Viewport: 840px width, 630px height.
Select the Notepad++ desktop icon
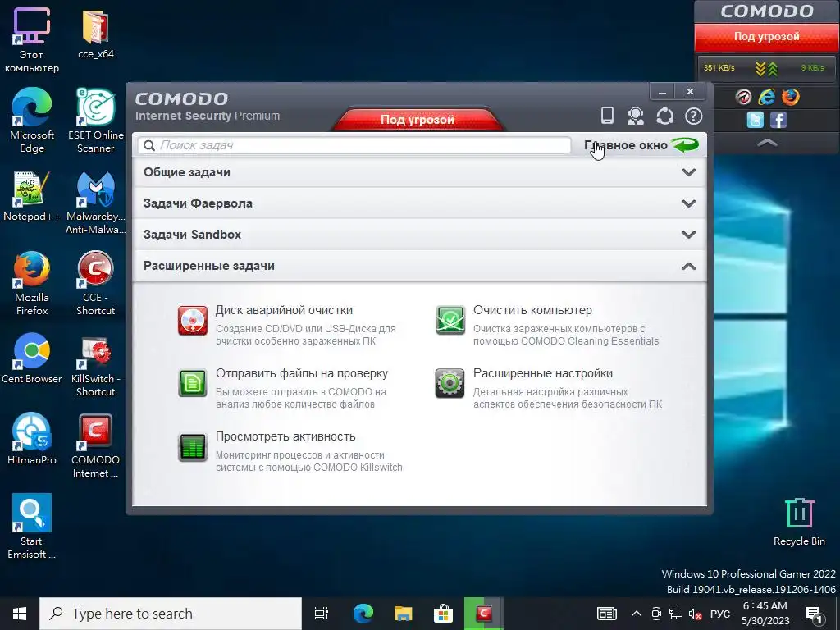32,196
